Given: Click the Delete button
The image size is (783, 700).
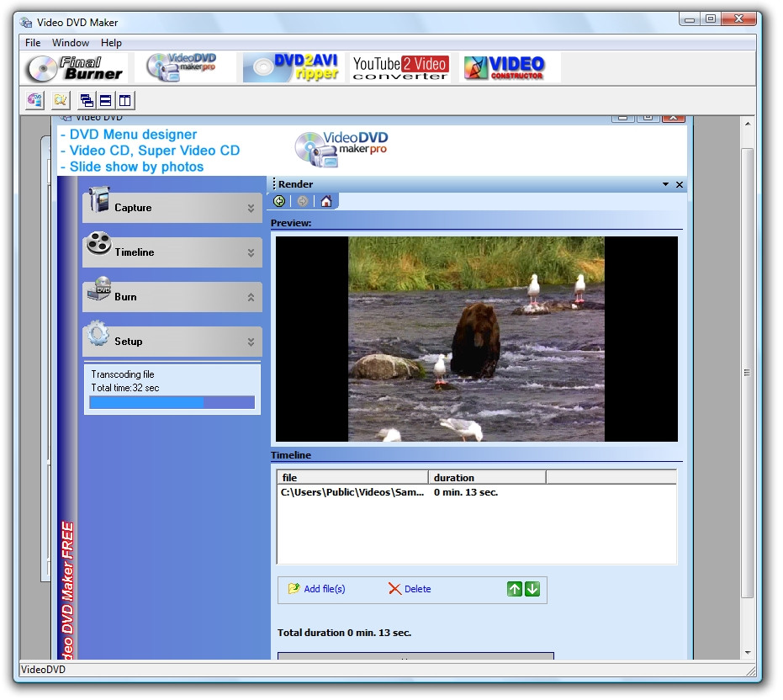Looking at the screenshot, I should (x=410, y=589).
